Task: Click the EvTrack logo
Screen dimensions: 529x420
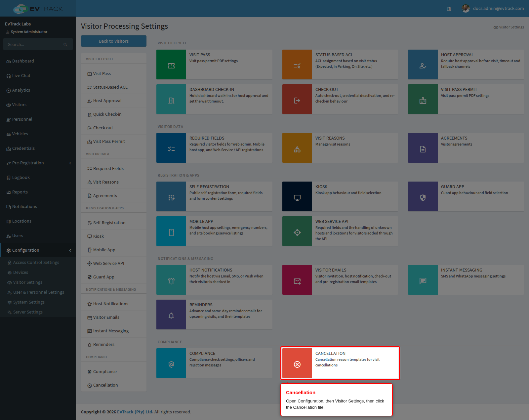Action: [38, 9]
